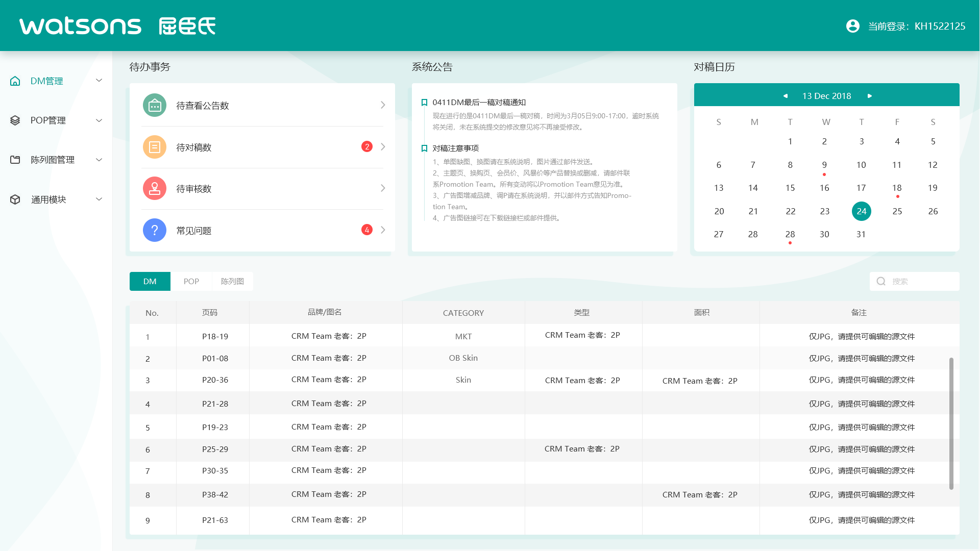Click the search magnifier icon

[881, 281]
